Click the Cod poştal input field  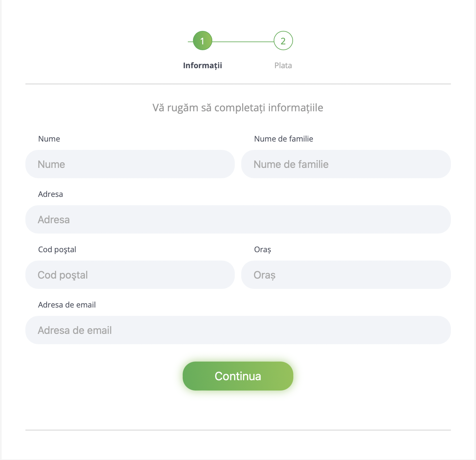pos(130,275)
